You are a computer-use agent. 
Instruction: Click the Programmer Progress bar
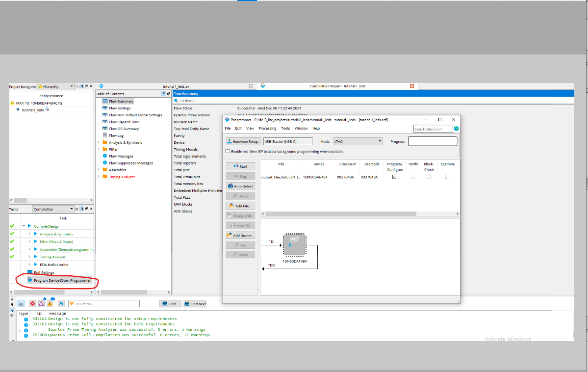[433, 141]
